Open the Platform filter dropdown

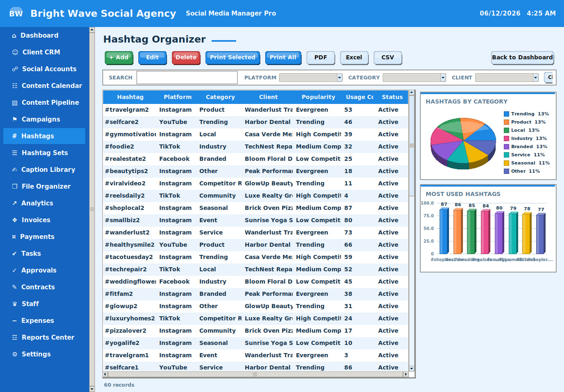[x=311, y=77]
